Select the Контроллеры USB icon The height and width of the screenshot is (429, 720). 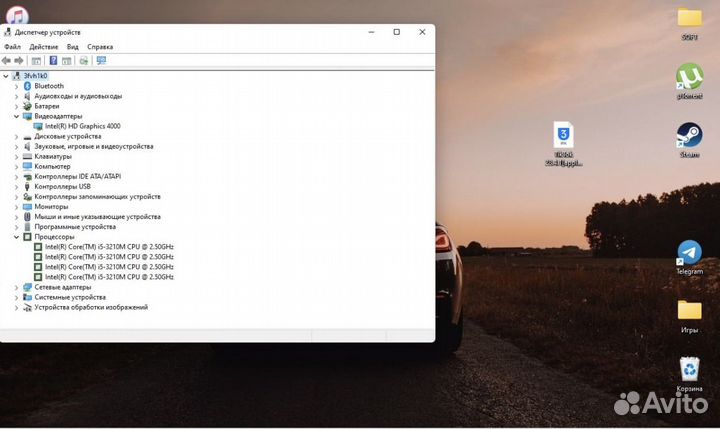click(x=27, y=186)
